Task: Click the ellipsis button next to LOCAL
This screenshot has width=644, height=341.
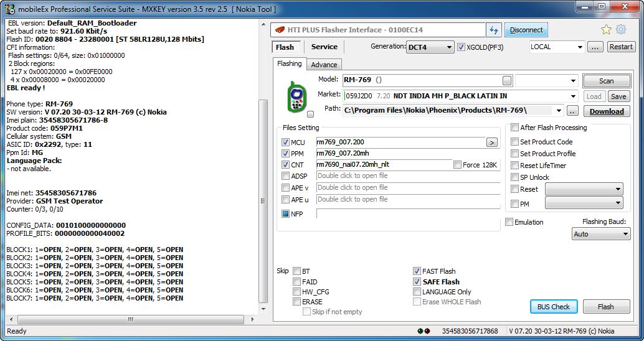Action: point(595,47)
